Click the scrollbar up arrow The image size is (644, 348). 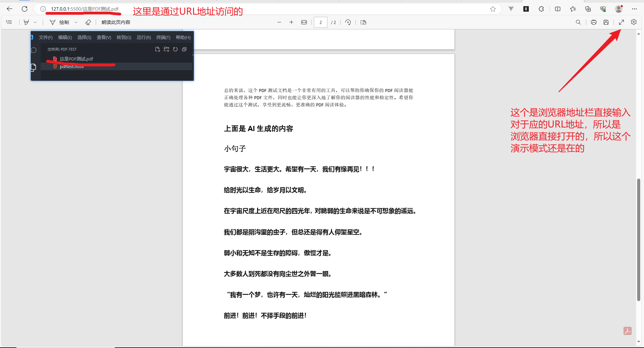click(x=639, y=34)
